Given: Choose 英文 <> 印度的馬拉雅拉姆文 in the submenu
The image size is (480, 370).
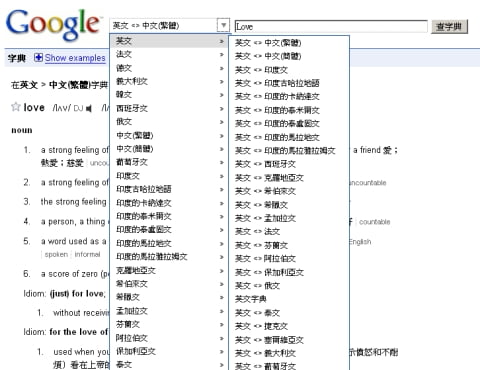Looking at the screenshot, I should click(x=289, y=151).
